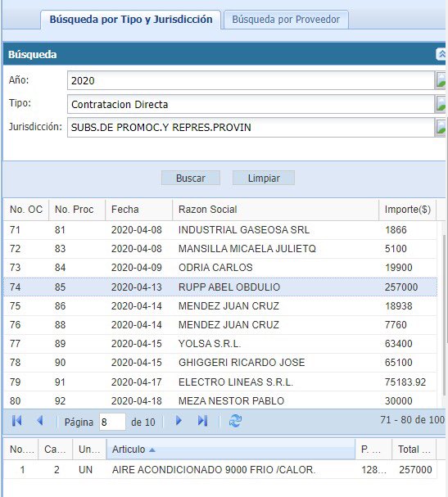Sort by Fecha column header

click(x=139, y=210)
